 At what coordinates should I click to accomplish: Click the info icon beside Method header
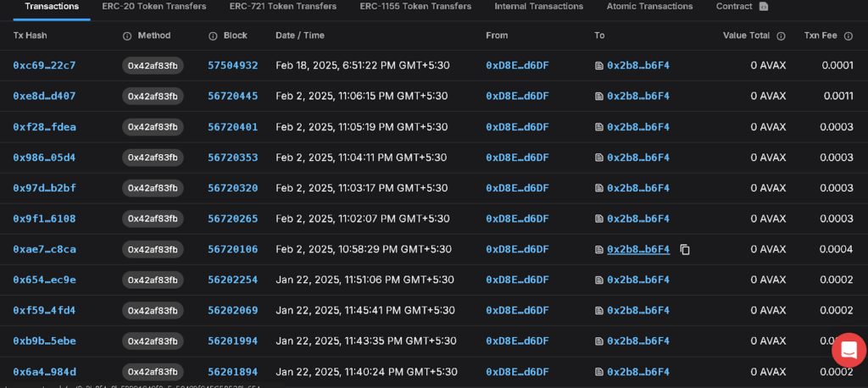coord(127,36)
